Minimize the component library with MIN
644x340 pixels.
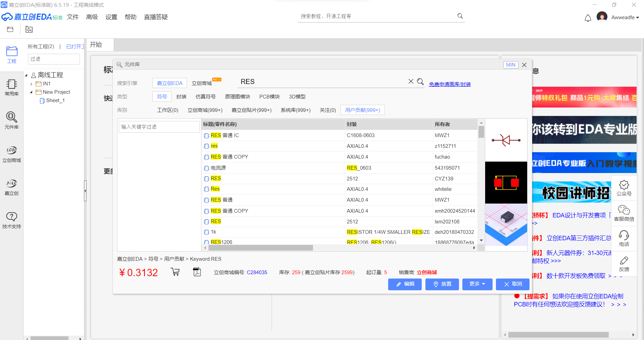511,65
